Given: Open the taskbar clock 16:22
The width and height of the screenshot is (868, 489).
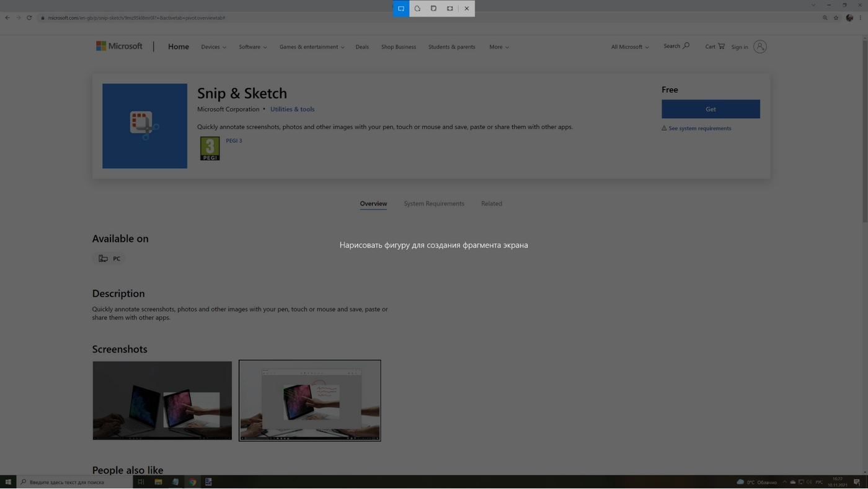Looking at the screenshot, I should [838, 482].
